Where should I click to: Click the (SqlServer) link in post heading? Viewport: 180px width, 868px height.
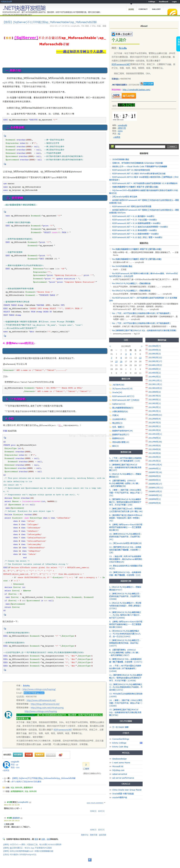(26, 38)
